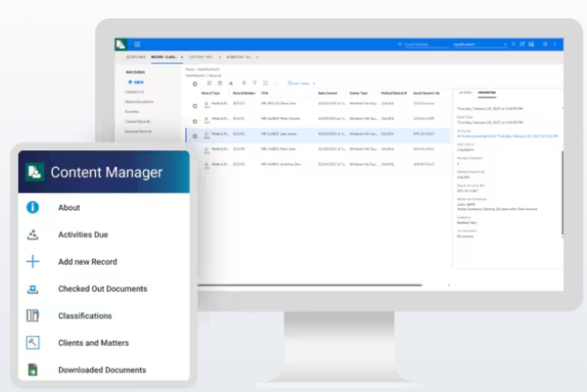Image resolution: width=587 pixels, height=392 pixels.
Task: Click the Content Manager logo in menu header
Action: click(35, 172)
